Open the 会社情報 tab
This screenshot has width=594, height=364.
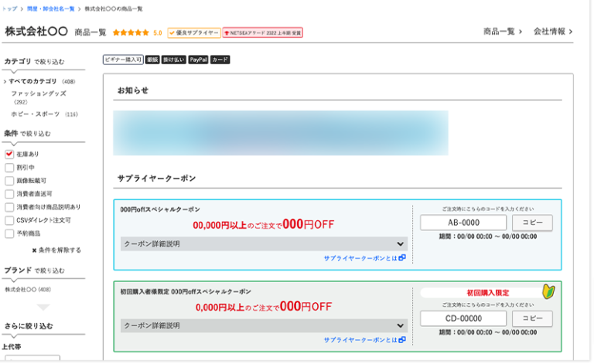[552, 32]
